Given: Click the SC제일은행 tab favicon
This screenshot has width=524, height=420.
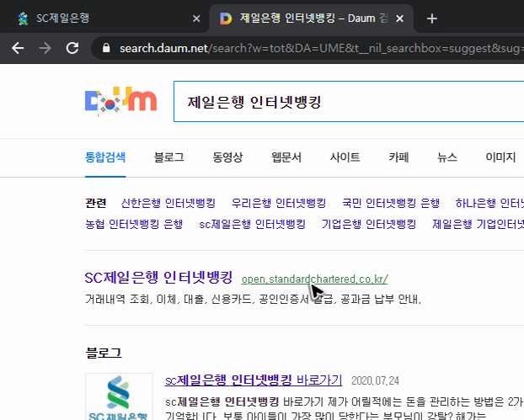Looking at the screenshot, I should 24,19.
